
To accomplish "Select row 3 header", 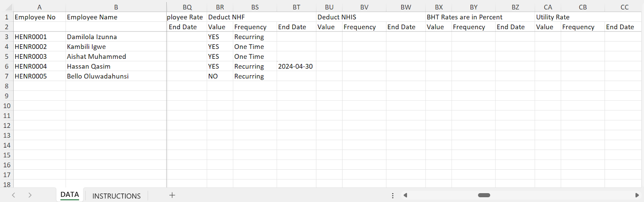I will click(7, 37).
